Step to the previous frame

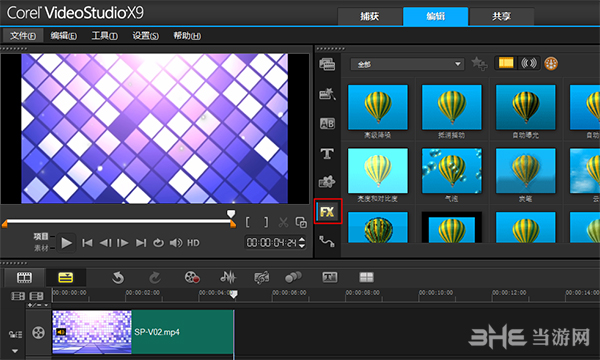coord(105,243)
